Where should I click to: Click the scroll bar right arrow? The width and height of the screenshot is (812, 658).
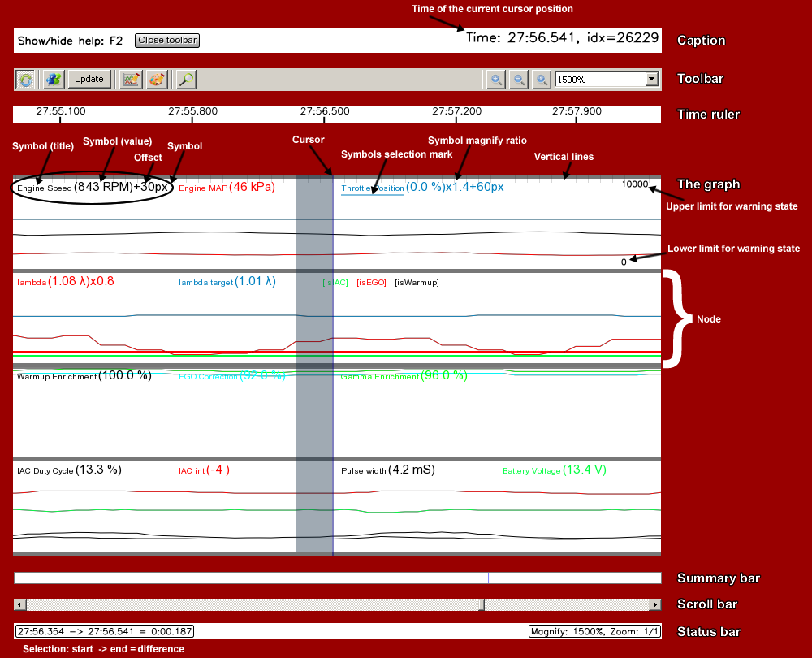click(x=655, y=604)
